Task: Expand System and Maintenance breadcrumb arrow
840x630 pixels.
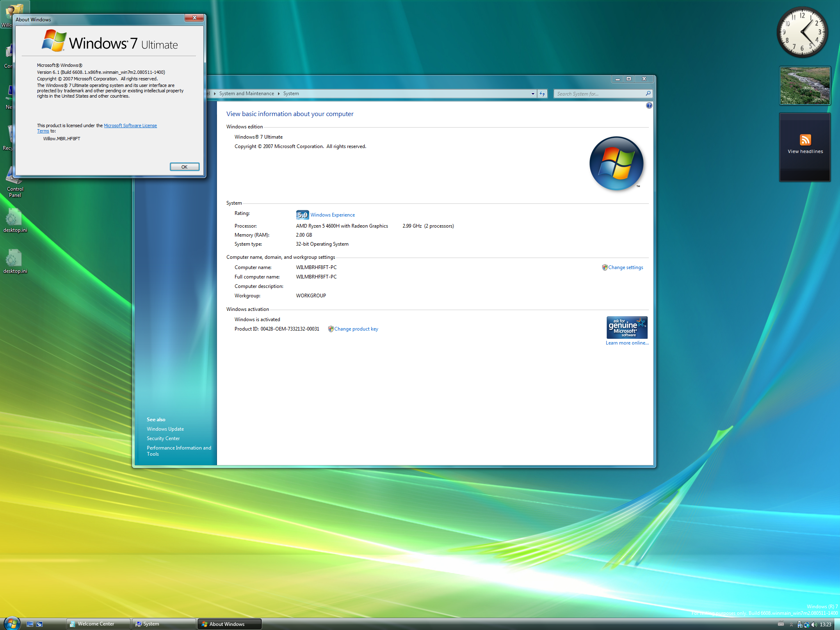Action: [278, 94]
